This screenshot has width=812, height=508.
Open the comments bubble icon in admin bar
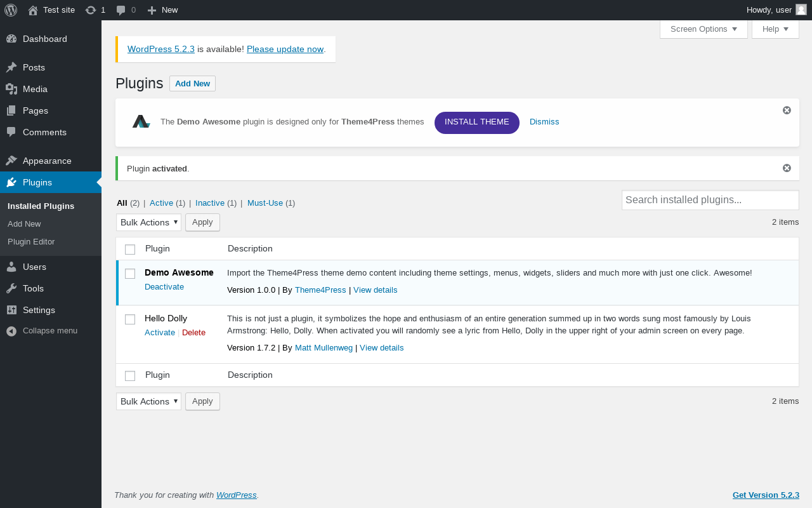coord(121,10)
